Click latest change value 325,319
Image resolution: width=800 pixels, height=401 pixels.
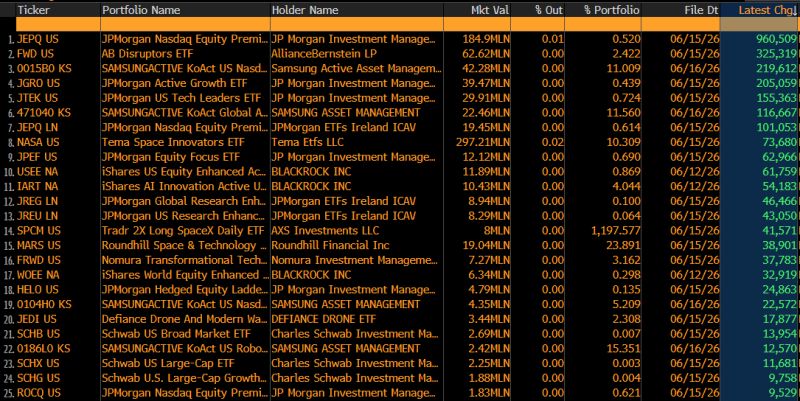pos(777,54)
